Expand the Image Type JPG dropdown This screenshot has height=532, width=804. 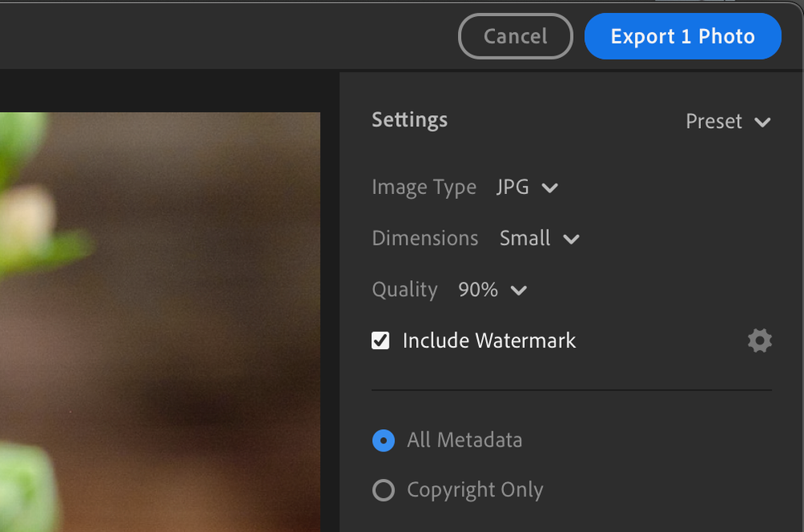click(x=513, y=188)
